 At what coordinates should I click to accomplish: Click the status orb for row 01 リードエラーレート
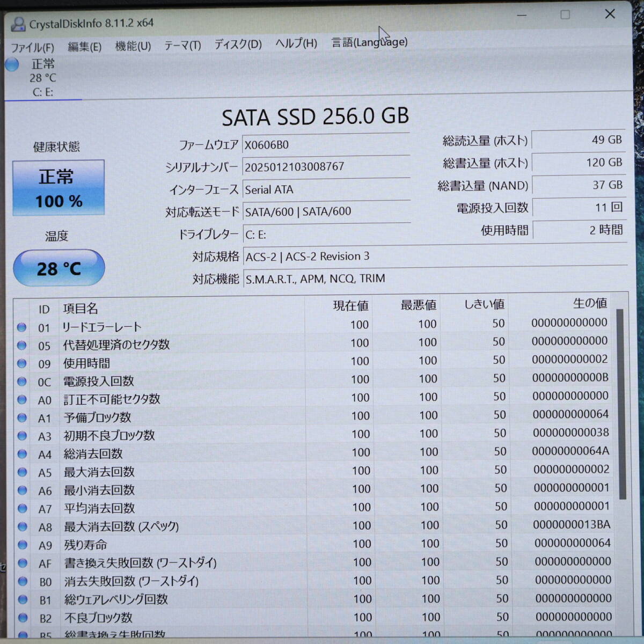[21, 327]
